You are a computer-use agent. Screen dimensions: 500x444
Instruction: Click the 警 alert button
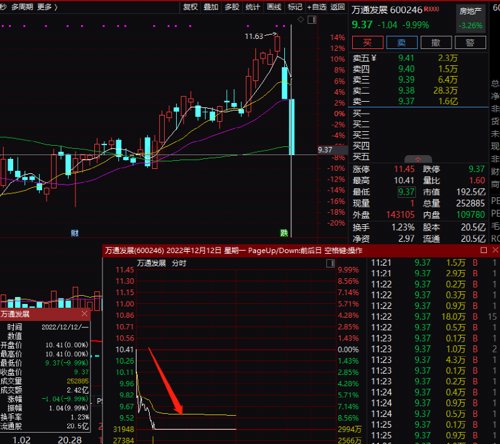(470, 43)
